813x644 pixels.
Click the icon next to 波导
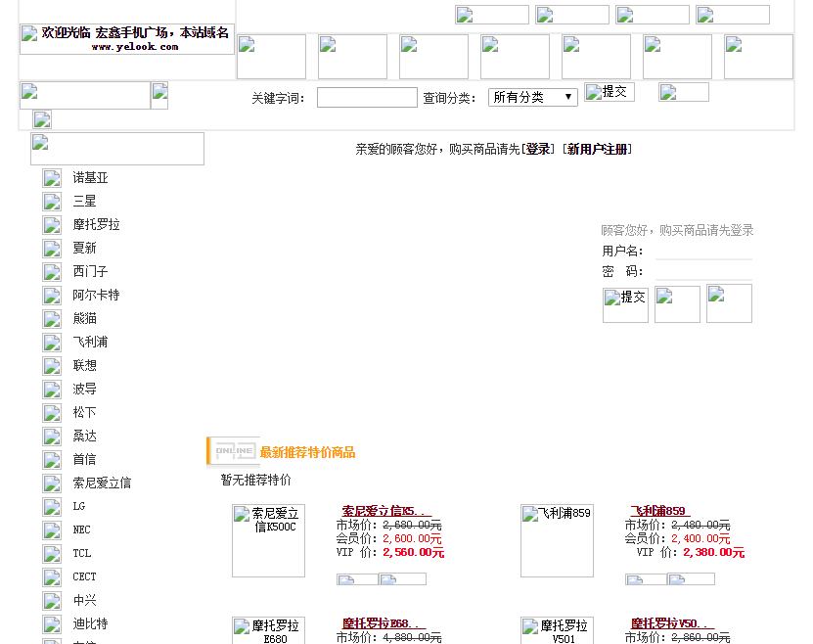click(52, 390)
